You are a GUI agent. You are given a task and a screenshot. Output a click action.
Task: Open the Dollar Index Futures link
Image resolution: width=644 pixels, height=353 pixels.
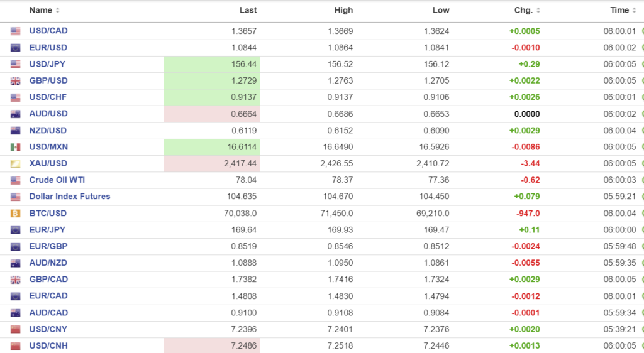(69, 197)
